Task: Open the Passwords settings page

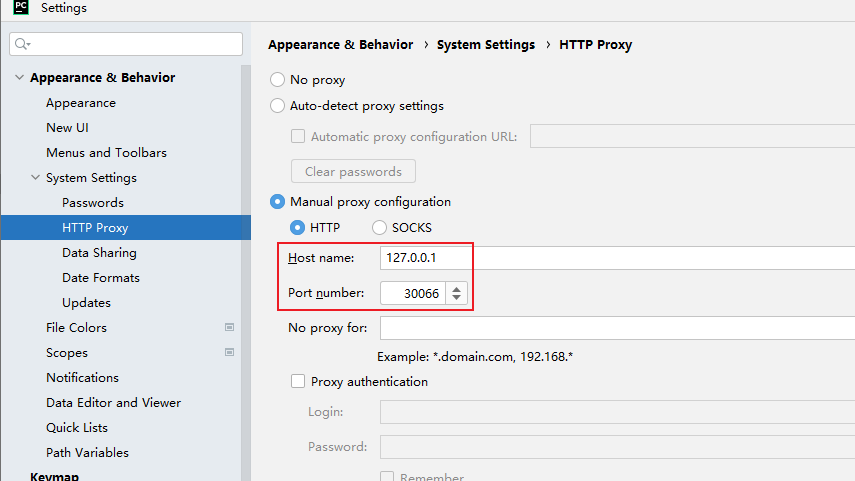Action: pos(93,202)
